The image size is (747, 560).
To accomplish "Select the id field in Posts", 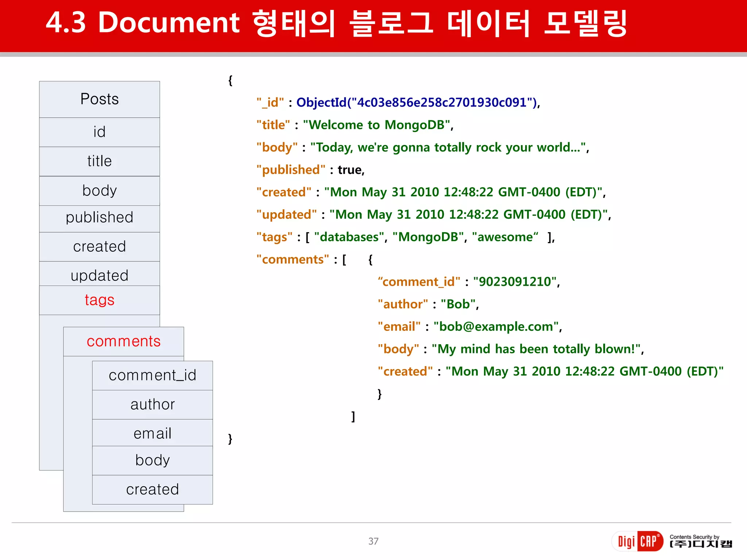I will point(100,132).
